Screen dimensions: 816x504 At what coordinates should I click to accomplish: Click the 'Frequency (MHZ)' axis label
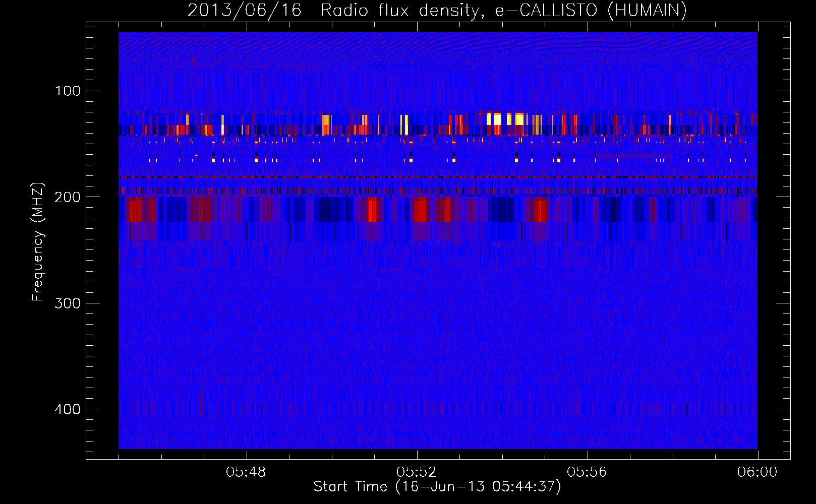tap(38, 242)
